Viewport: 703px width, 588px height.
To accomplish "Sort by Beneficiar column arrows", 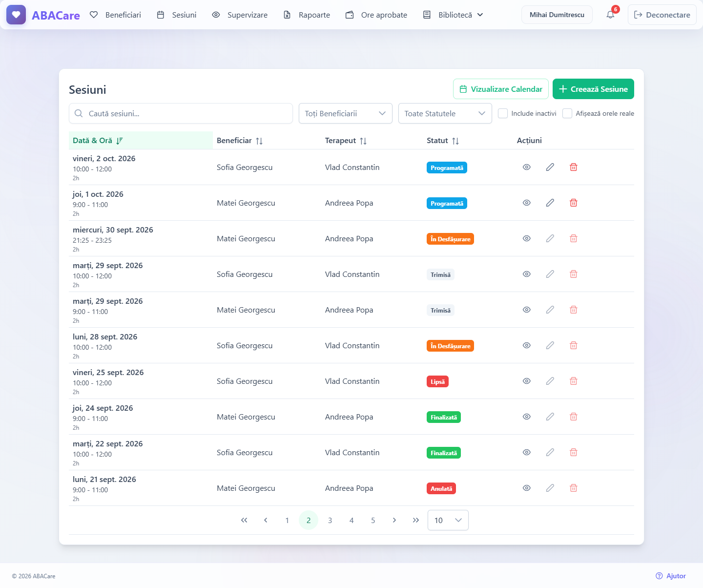I will 259,141.
